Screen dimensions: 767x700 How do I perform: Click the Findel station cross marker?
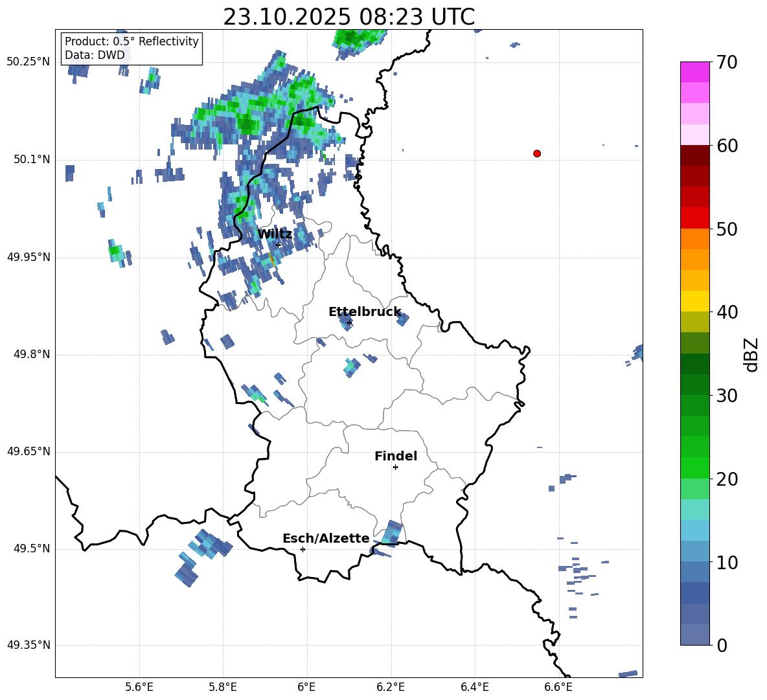click(395, 468)
